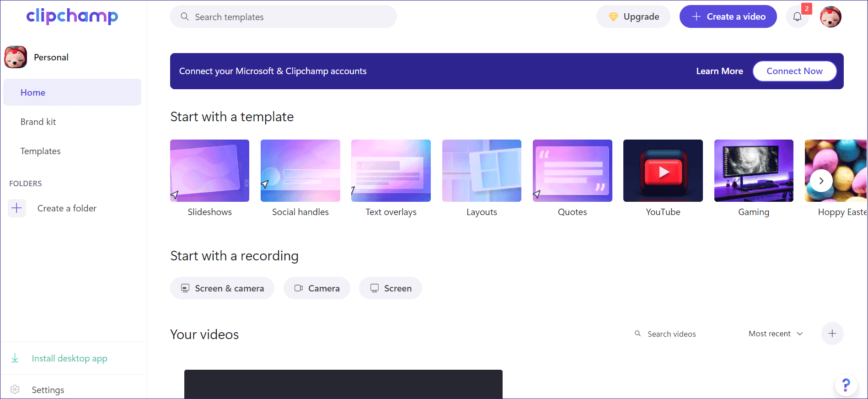Click the Upgrade diamond icon
This screenshot has width=868, height=399.
[x=613, y=17]
